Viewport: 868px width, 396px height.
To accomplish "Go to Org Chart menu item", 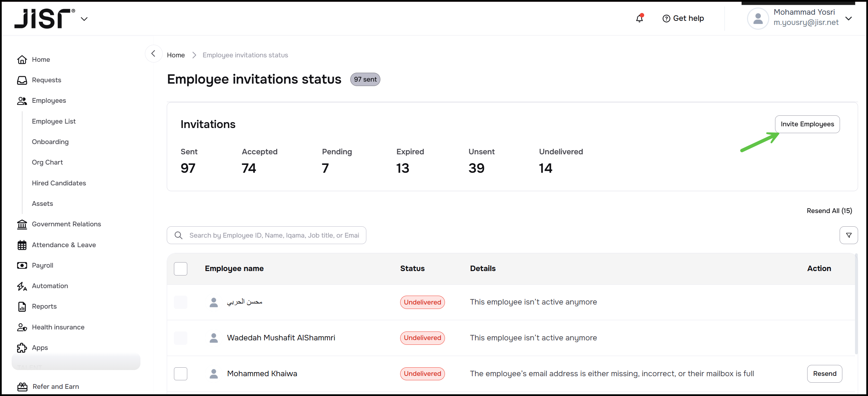I will tap(47, 162).
